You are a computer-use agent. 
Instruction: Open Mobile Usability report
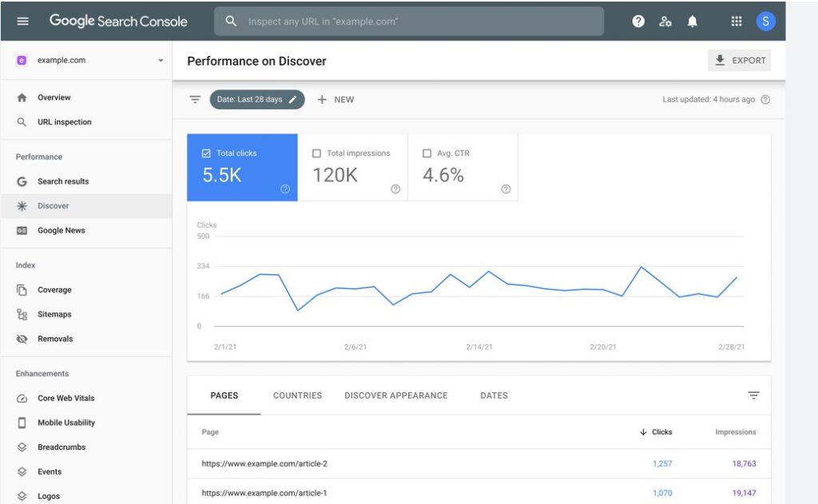66,423
